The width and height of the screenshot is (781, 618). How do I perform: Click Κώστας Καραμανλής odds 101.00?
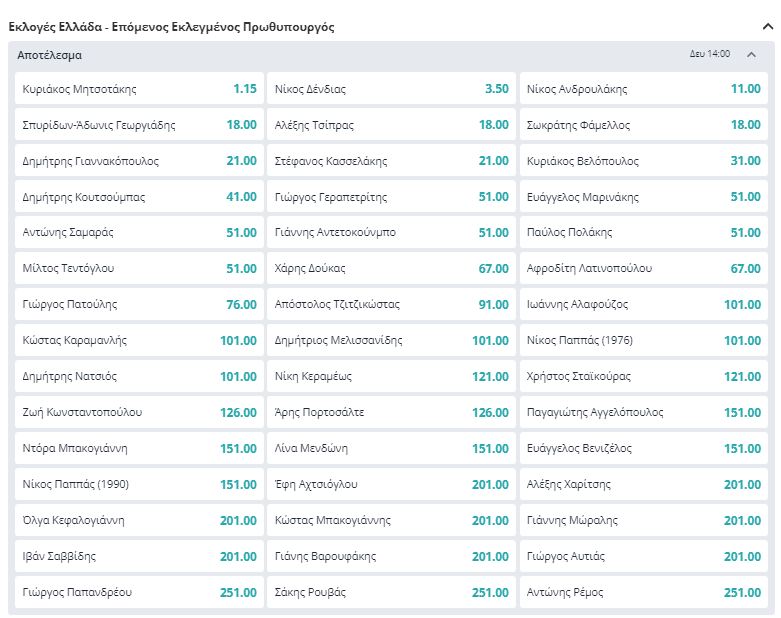[x=139, y=341]
